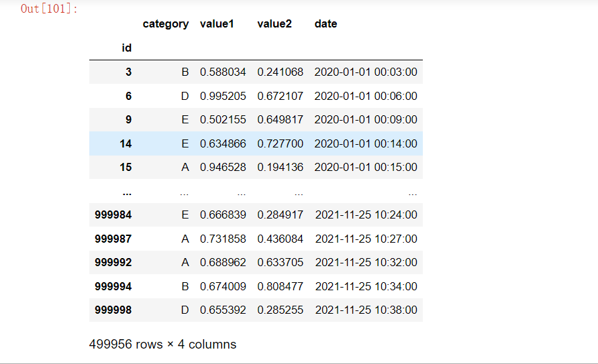
Task: Click date cell 2021-11-25 10:32:00
Action: pyautogui.click(x=366, y=262)
